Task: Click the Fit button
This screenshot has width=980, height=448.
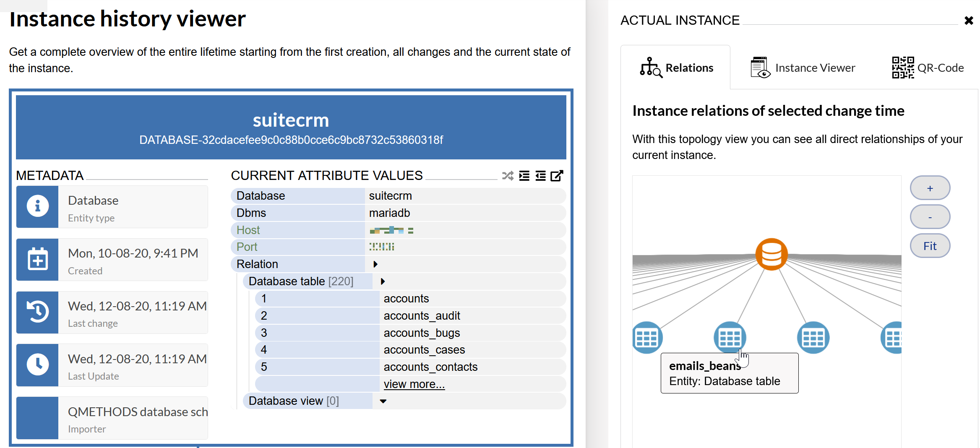Action: coord(930,246)
